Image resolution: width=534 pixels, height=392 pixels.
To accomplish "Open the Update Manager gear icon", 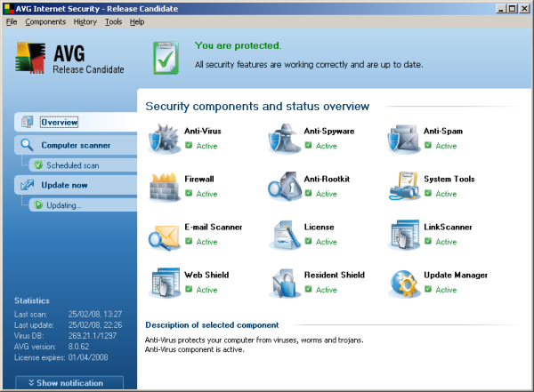I will click(x=404, y=283).
